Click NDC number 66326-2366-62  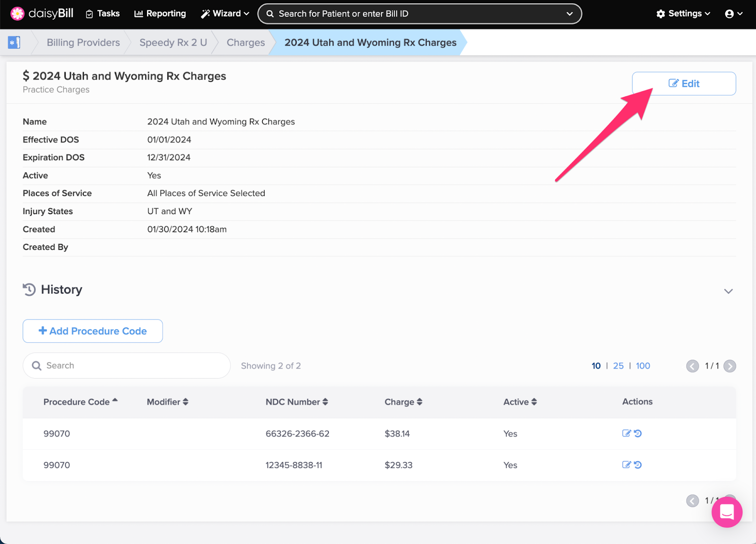[x=297, y=433]
